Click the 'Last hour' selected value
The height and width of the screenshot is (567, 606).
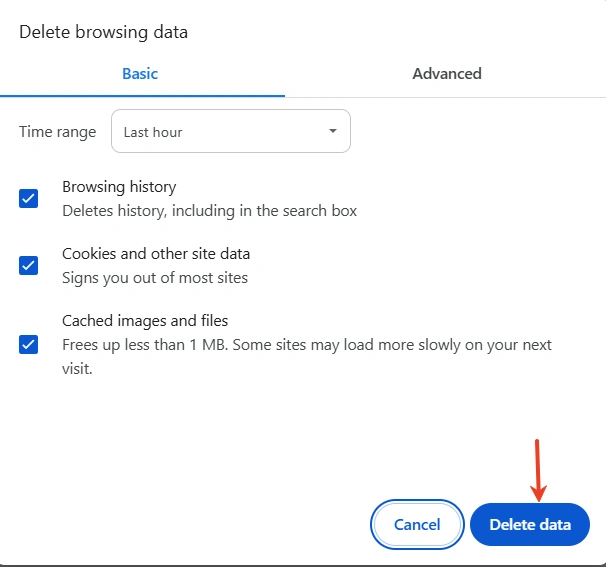pos(153,132)
